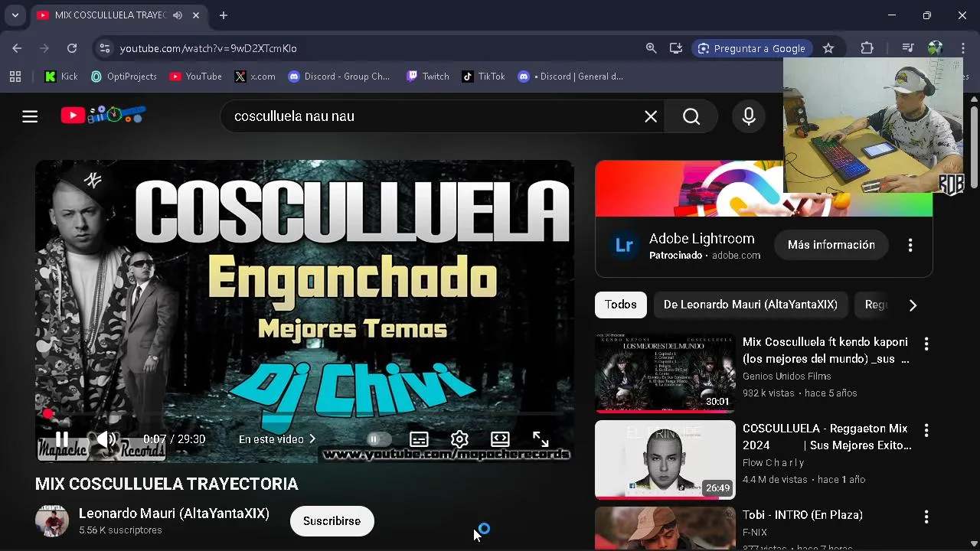The width and height of the screenshot is (980, 551).
Task: Open player settings gear
Action: point(459,439)
